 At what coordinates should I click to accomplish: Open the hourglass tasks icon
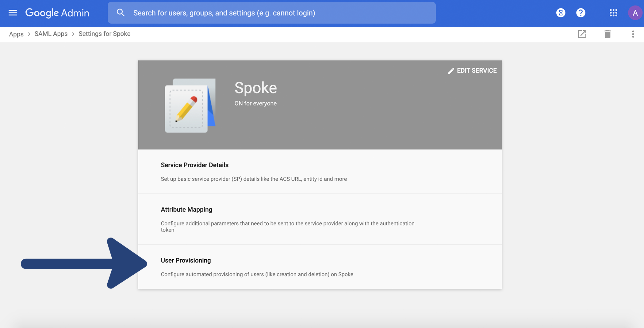click(561, 13)
